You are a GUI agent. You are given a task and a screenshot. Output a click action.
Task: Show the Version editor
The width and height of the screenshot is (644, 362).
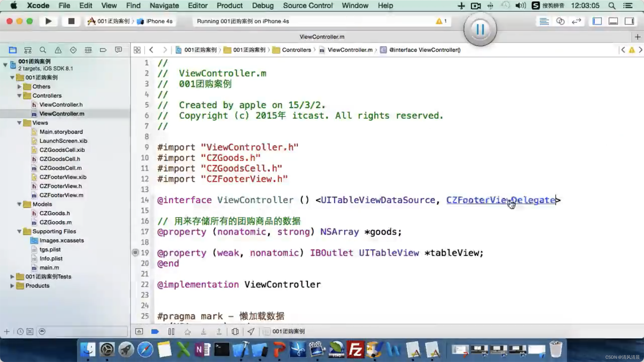coord(576,21)
